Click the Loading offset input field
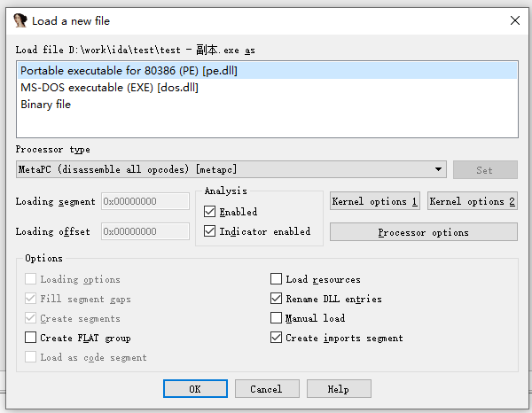 coord(145,231)
